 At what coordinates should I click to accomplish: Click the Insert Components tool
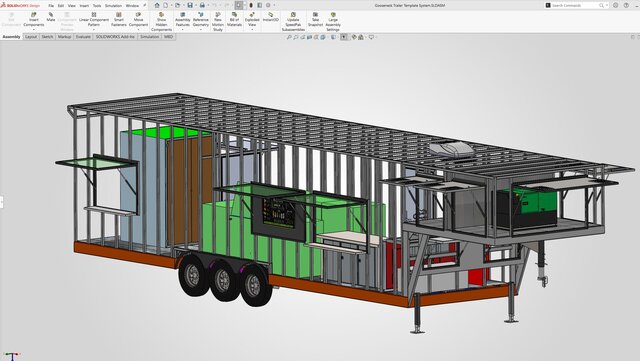pyautogui.click(x=33, y=20)
